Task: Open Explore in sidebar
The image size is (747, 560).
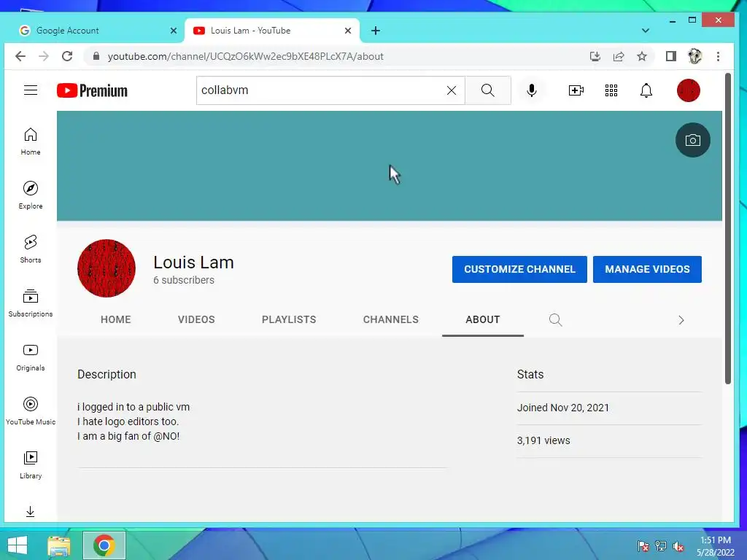Action: coord(31,195)
